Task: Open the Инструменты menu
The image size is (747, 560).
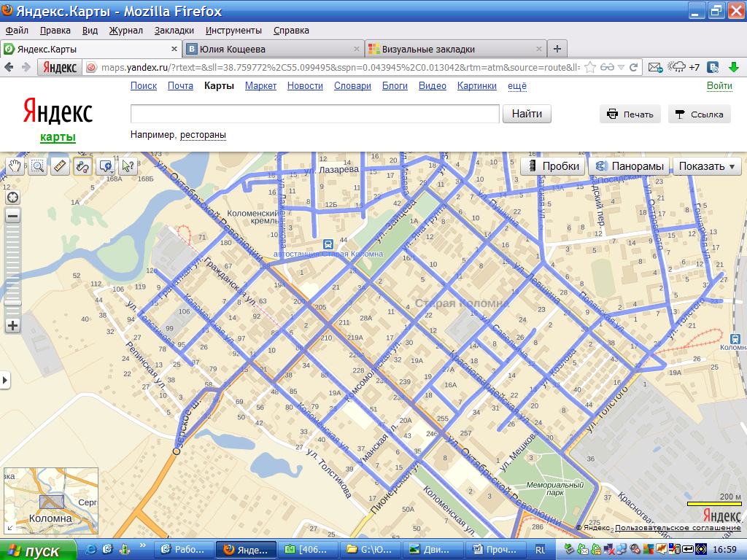Action: pos(233,31)
